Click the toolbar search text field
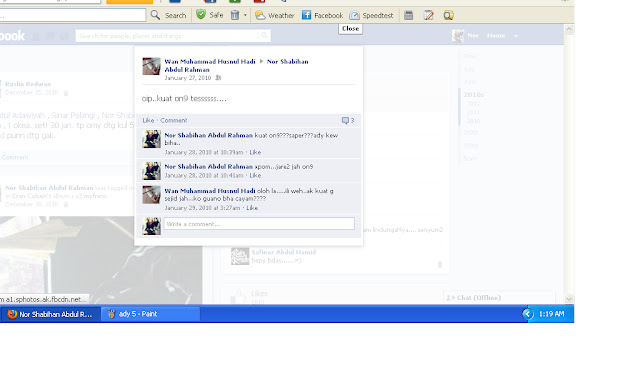Screen dimensions: 640x375 point(73,15)
